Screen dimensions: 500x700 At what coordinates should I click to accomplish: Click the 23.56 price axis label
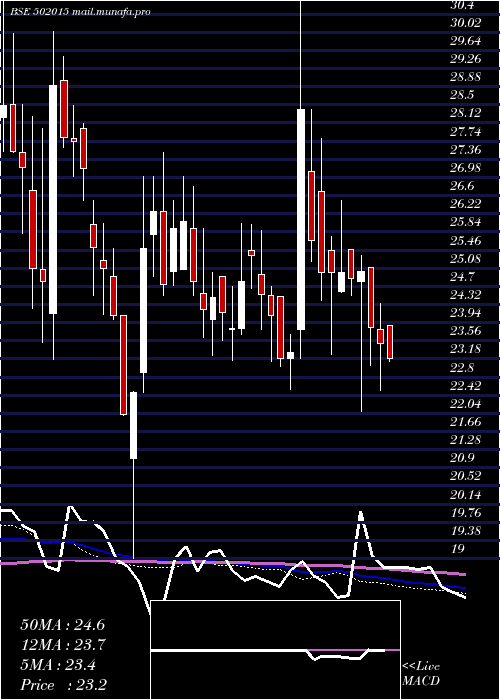[x=465, y=330]
